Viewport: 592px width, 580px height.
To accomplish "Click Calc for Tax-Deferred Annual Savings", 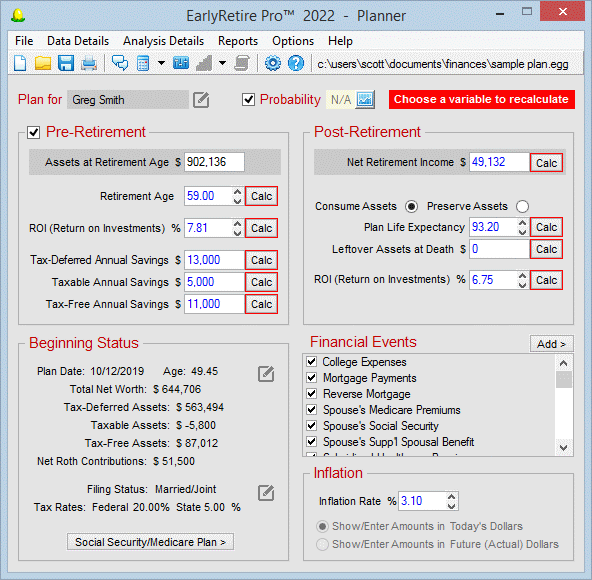I will tap(261, 260).
